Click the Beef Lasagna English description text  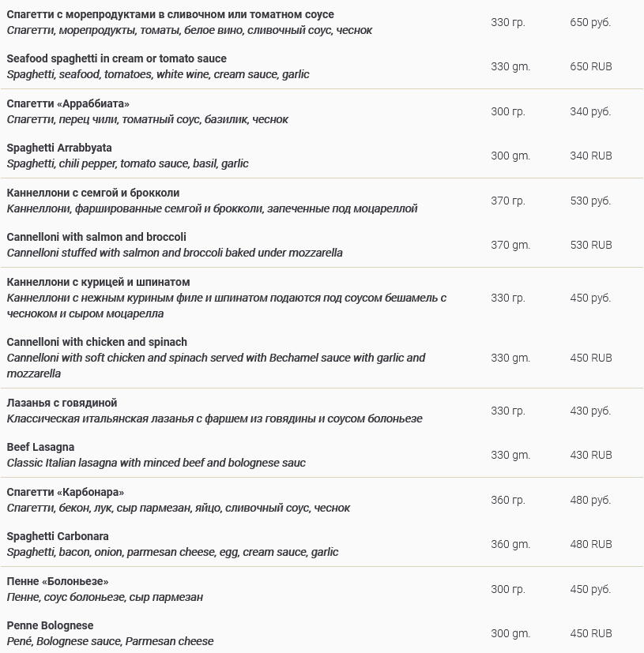tap(156, 463)
